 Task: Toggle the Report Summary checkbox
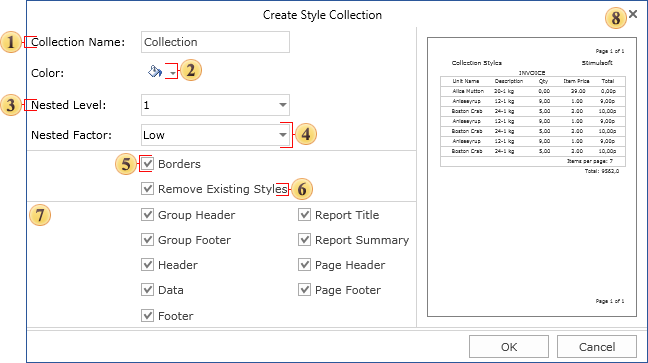click(304, 239)
